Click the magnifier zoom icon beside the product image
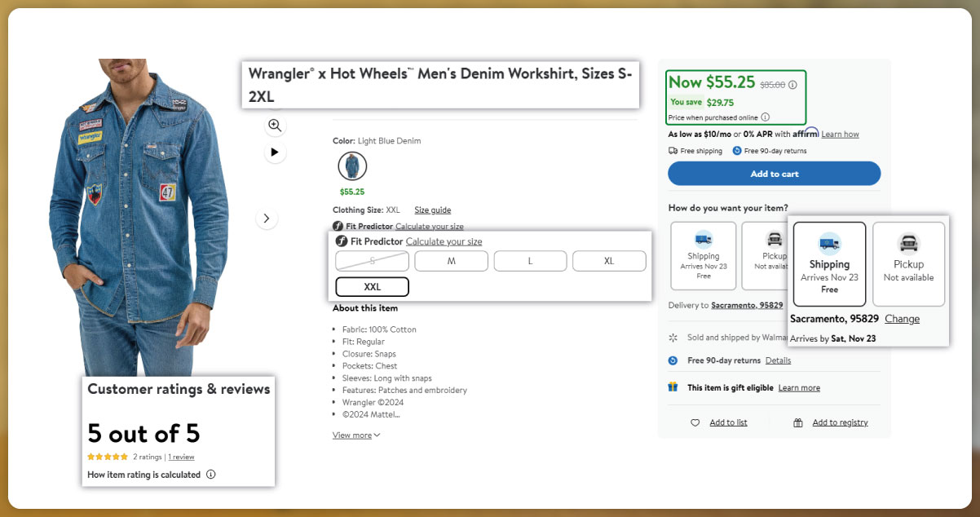980x517 pixels. [275, 126]
